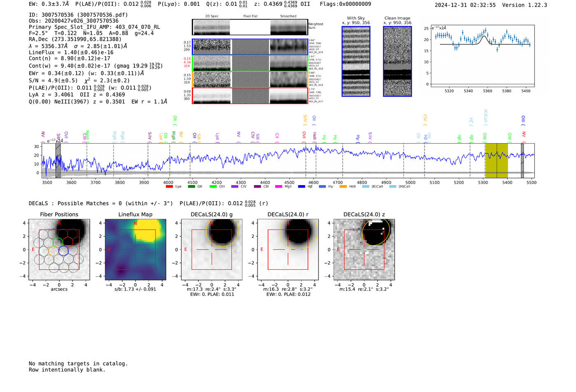The image size is (576, 392).
Task: Click the orange HeII legend swatch
Action: [x=343, y=186]
